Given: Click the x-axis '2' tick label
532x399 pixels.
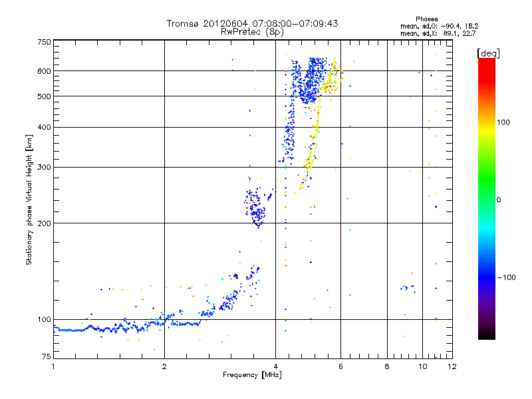Looking at the screenshot, I should (164, 366).
